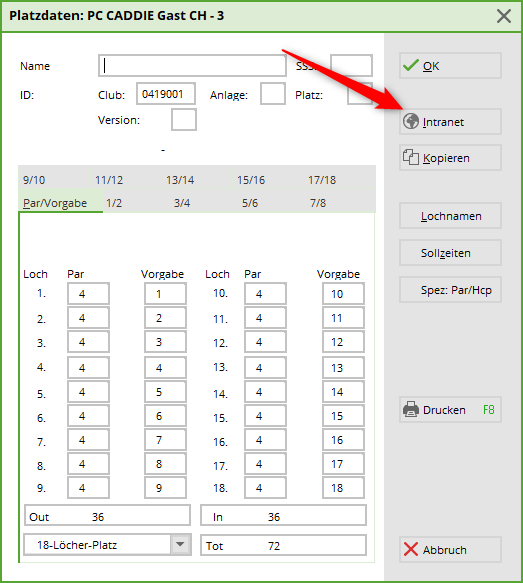The image size is (523, 583).
Task: Click the Drucken printer icon
Action: (x=411, y=409)
